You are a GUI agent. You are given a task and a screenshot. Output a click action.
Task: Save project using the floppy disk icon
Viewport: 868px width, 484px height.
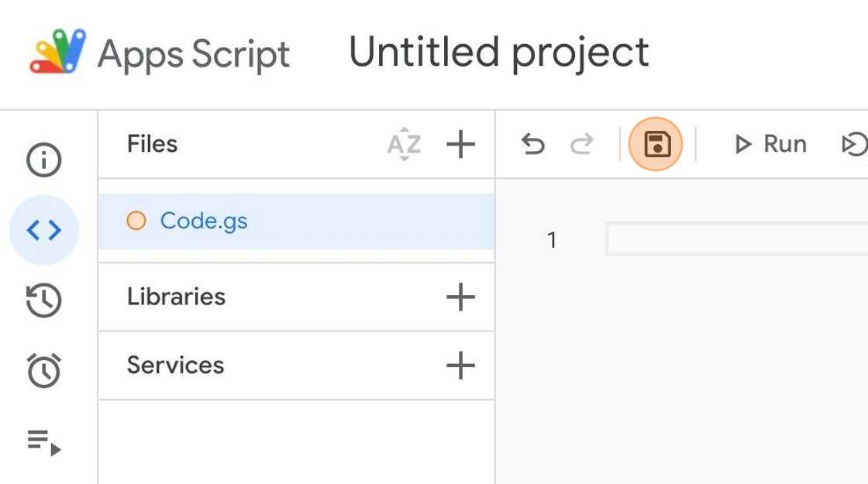tap(656, 145)
